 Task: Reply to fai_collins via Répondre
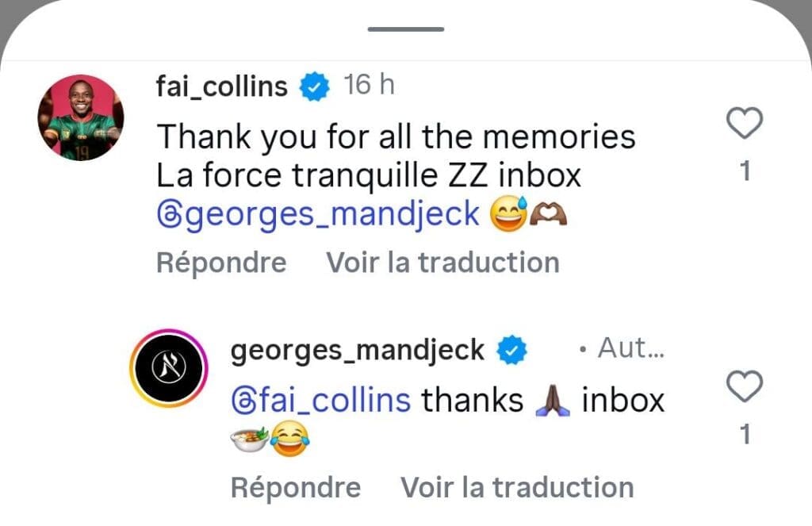coord(221,263)
